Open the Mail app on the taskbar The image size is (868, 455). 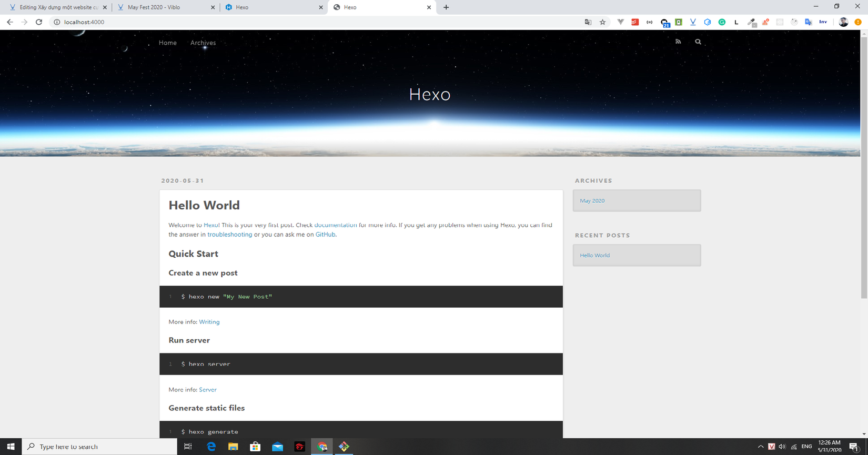coord(277,447)
